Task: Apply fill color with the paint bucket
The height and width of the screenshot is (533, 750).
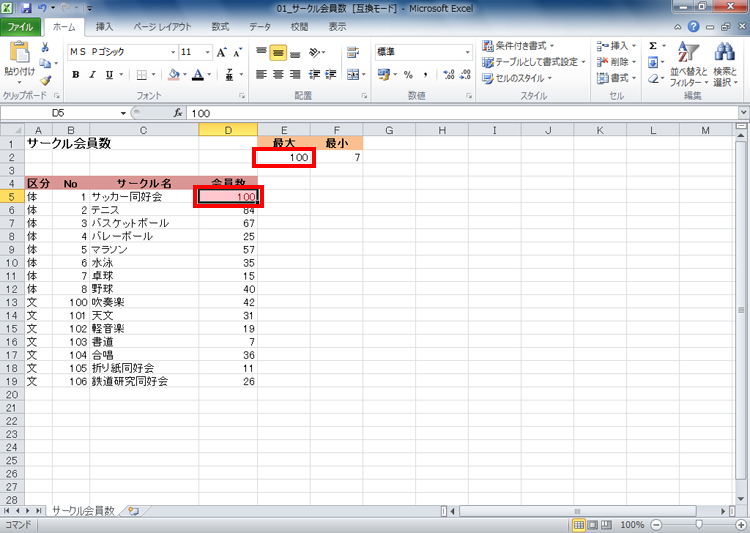Action: click(x=174, y=75)
